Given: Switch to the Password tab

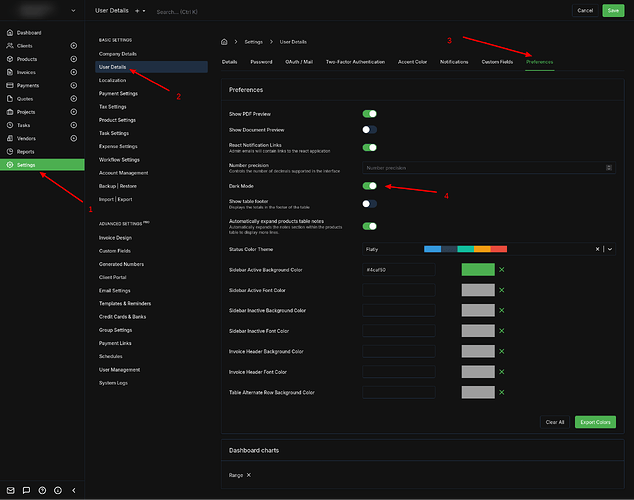Looking at the screenshot, I should coord(261,62).
